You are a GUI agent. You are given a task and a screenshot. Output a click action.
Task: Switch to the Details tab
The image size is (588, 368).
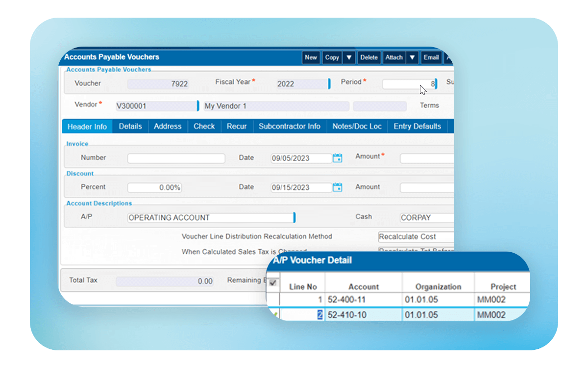click(130, 127)
